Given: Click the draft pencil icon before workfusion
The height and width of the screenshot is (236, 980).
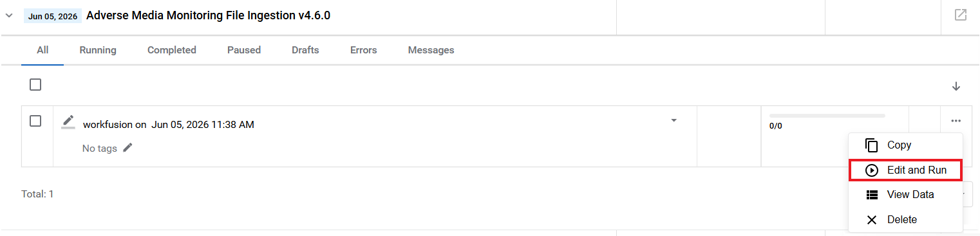Looking at the screenshot, I should click(68, 122).
